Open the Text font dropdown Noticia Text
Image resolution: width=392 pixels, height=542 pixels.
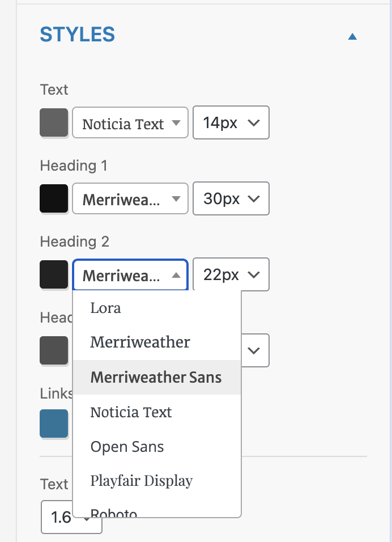coord(130,123)
